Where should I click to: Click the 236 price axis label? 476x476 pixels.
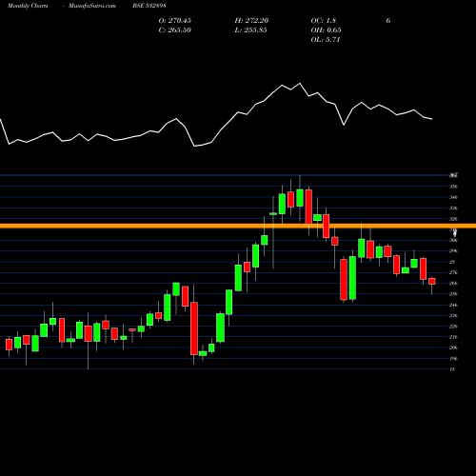tap(453, 315)
